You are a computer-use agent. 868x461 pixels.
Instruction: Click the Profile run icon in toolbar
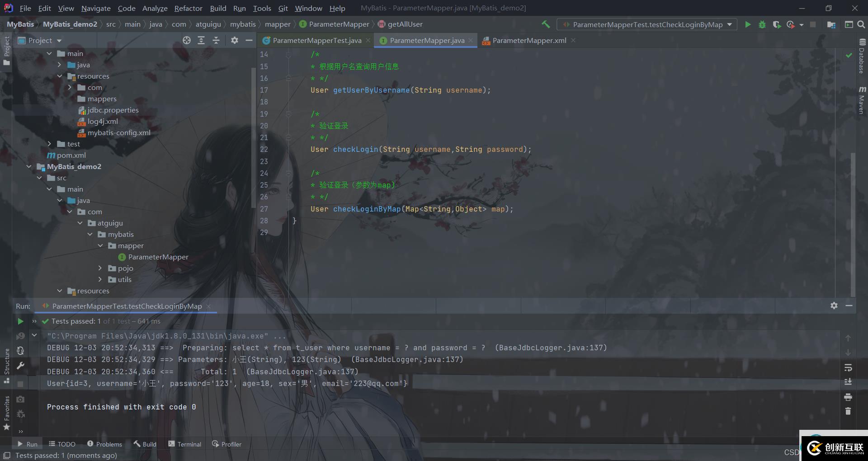pyautogui.click(x=790, y=24)
